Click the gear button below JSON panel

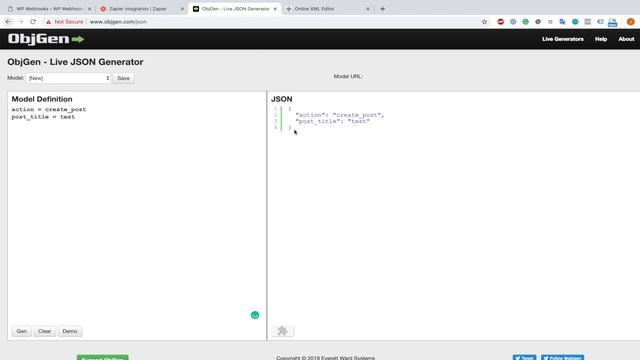282,331
